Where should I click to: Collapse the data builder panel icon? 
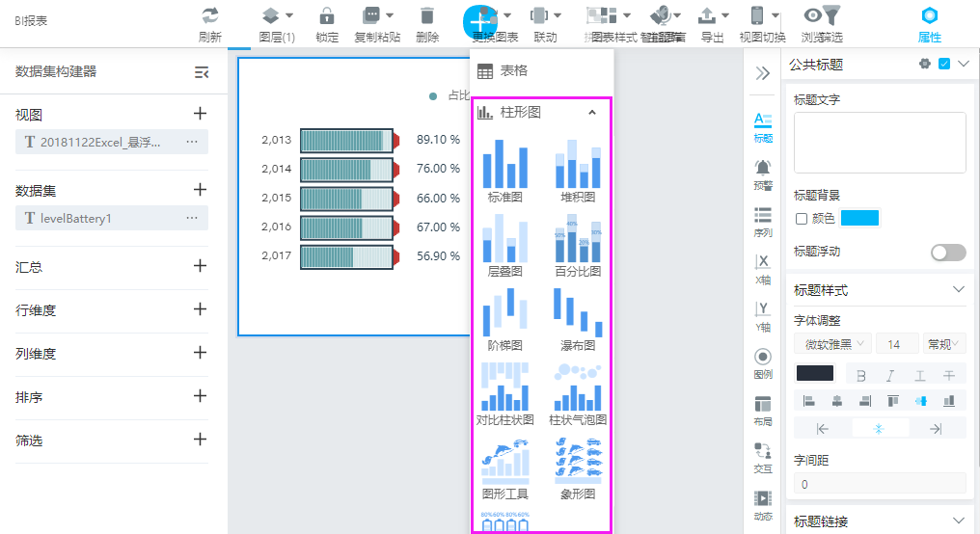202,72
